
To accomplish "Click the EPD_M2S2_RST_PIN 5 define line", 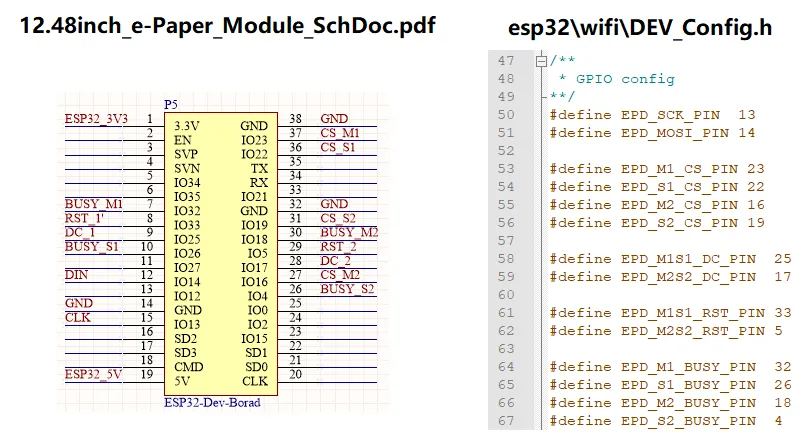I will click(666, 331).
